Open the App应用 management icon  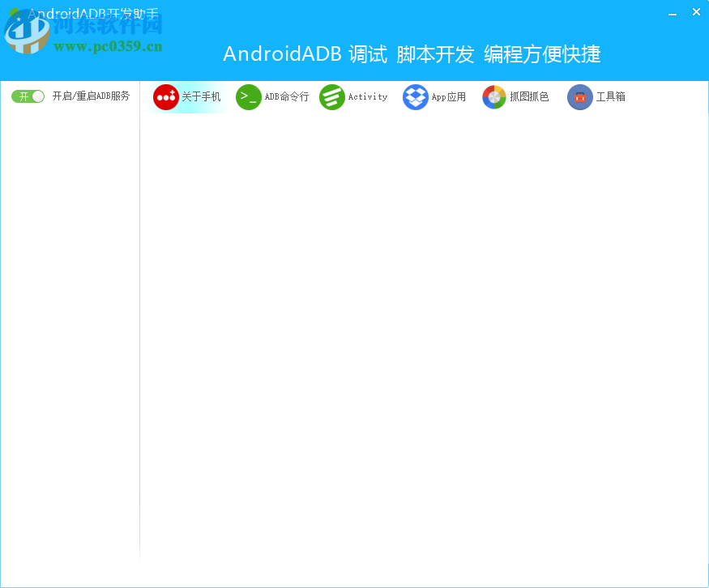[415, 96]
